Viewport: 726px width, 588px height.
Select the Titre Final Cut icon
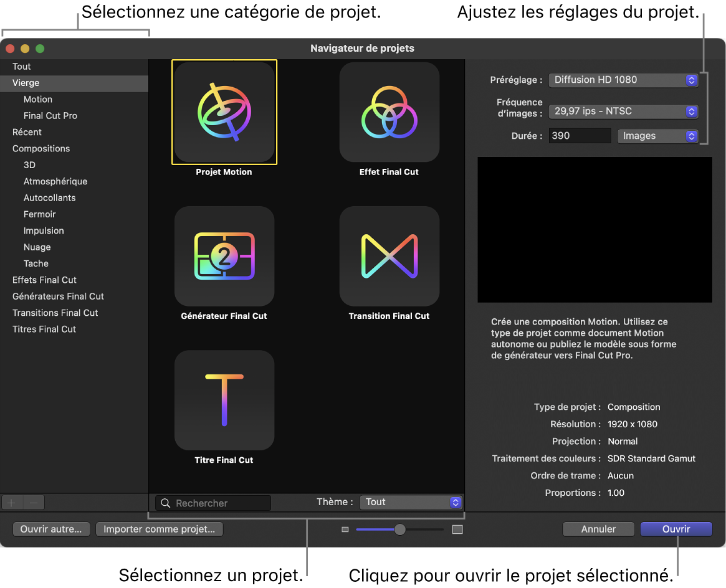(224, 400)
